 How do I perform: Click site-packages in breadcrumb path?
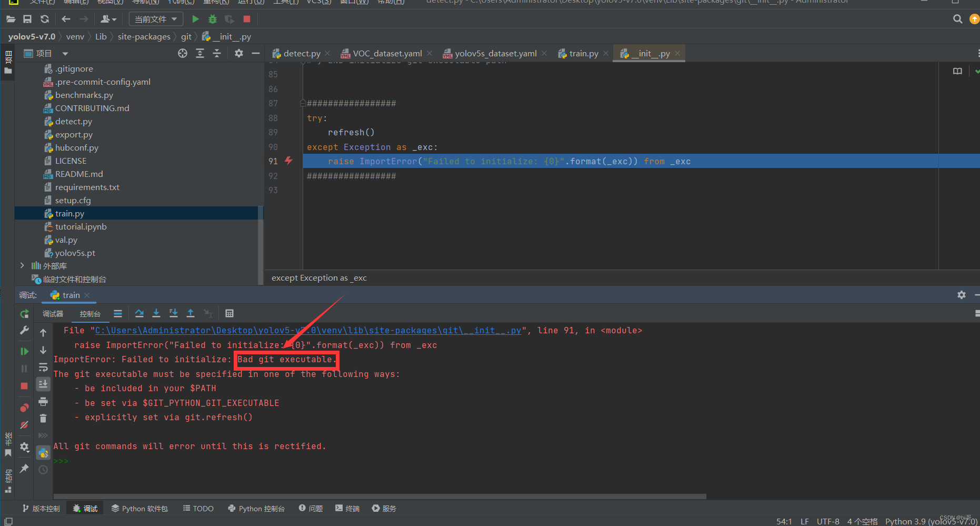[x=144, y=37]
